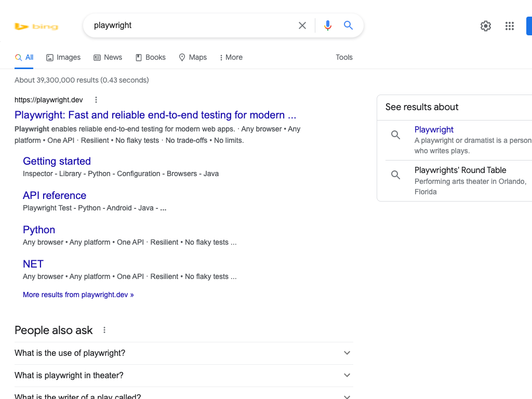This screenshot has height=399, width=532.
Task: Open the apps grid icon
Action: (509, 26)
